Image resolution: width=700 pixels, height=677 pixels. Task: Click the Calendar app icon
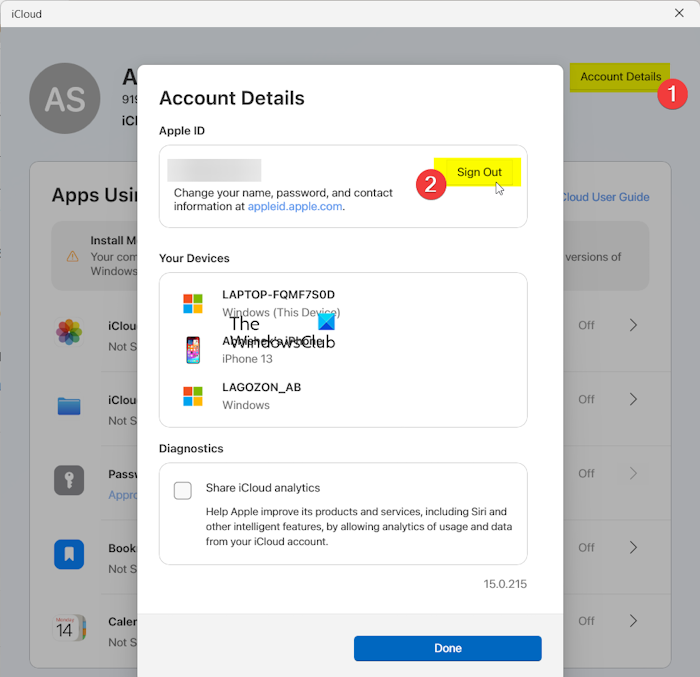(69, 628)
